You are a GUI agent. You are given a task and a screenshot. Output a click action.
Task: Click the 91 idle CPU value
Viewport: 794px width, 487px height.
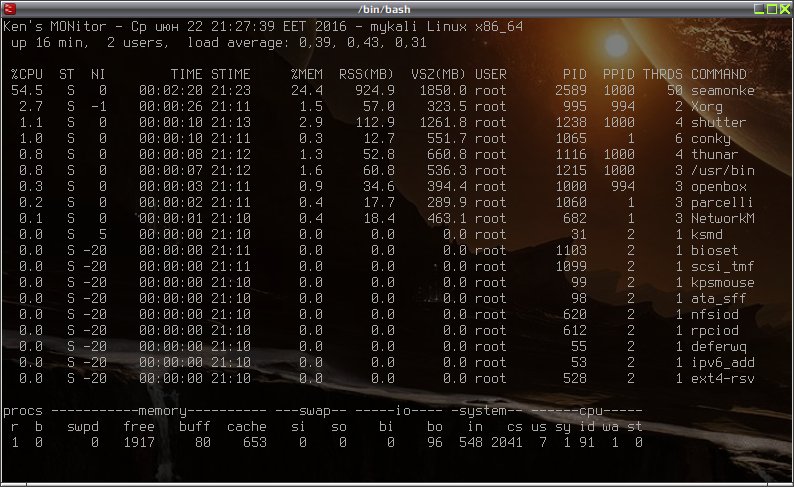[586, 443]
